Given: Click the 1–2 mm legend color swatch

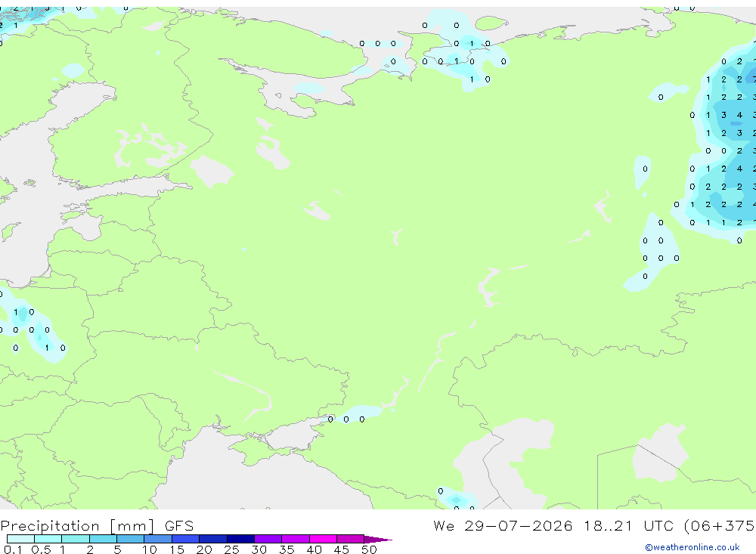Looking at the screenshot, I should pyautogui.click(x=75, y=539).
